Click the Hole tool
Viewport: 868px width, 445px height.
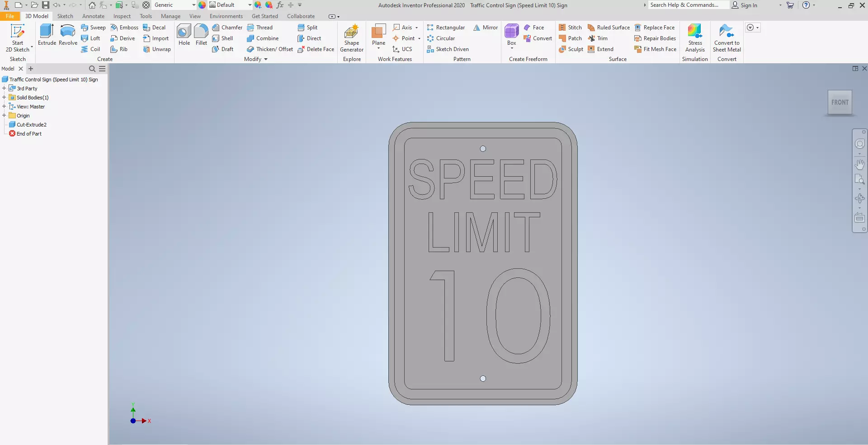click(184, 35)
